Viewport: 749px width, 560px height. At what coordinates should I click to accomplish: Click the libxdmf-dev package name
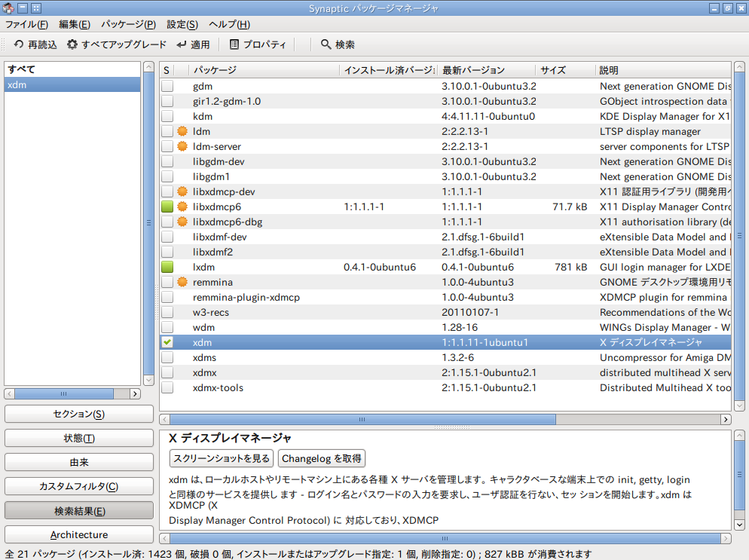click(x=220, y=237)
